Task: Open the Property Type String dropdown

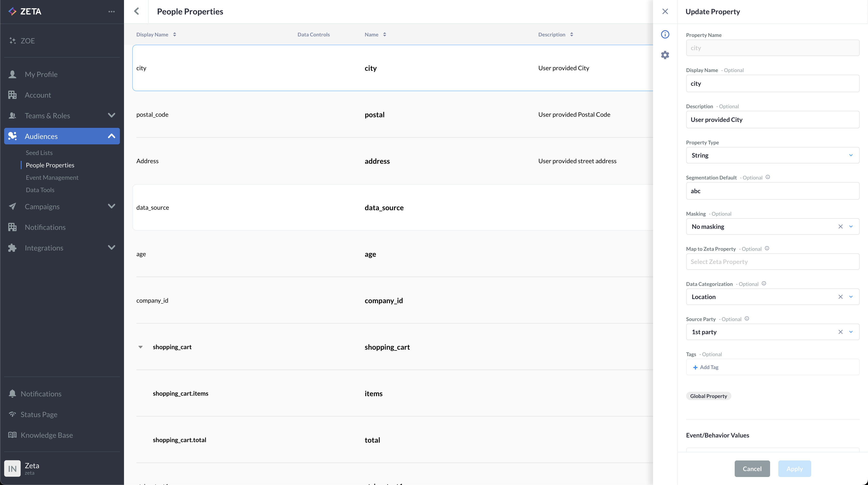Action: coord(772,155)
